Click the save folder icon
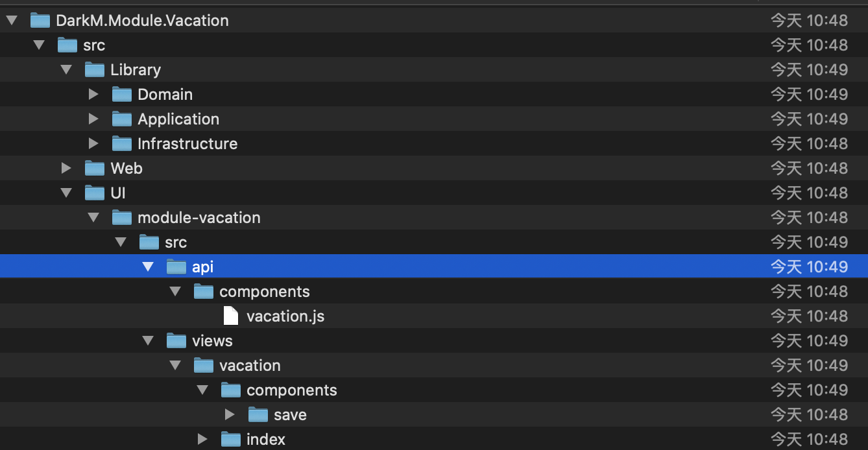 258,415
